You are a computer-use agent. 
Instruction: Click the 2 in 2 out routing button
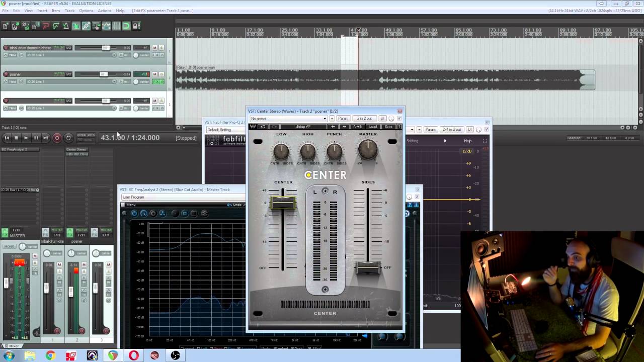click(x=364, y=119)
